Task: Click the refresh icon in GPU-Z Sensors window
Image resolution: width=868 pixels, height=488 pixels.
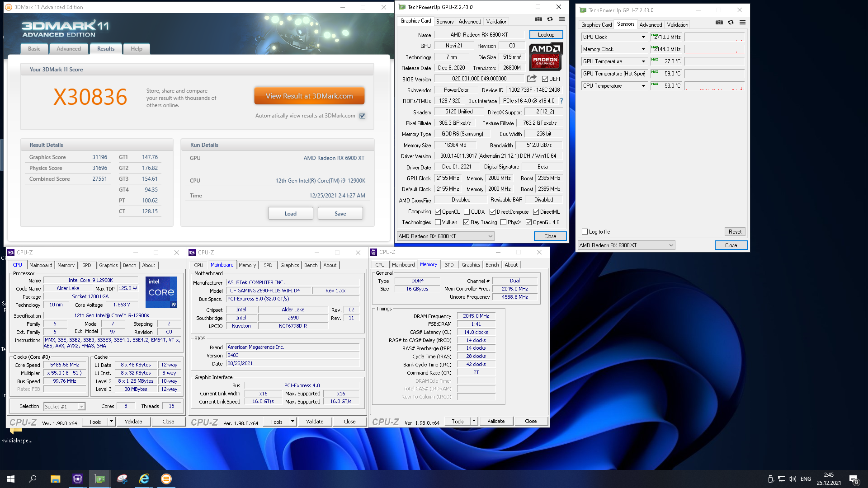Action: (731, 22)
